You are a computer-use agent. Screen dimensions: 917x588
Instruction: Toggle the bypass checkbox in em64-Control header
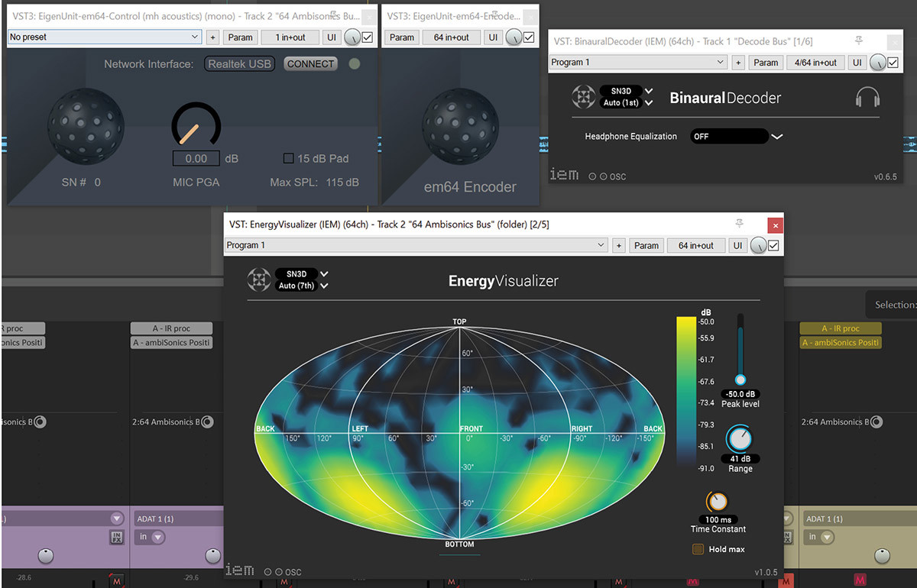(x=367, y=37)
